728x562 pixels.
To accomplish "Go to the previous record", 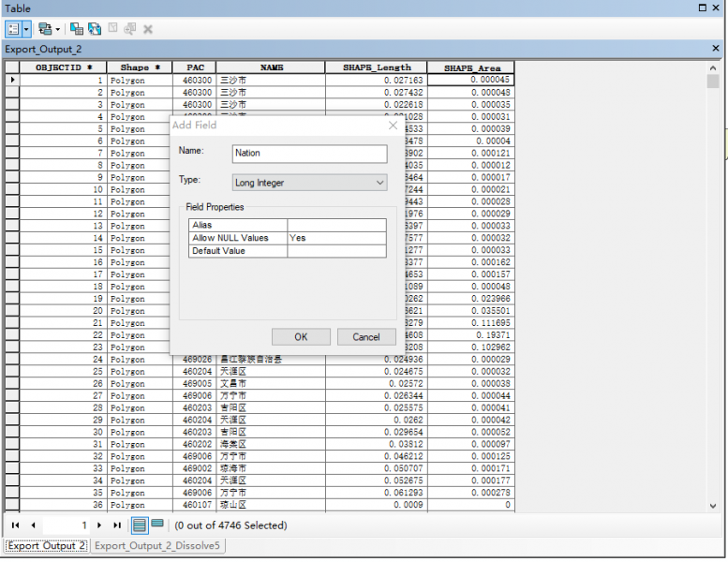I will click(33, 525).
